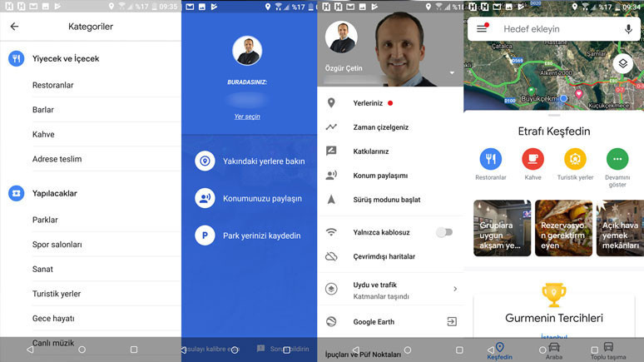
Task: Open the map layers button
Action: (x=622, y=64)
